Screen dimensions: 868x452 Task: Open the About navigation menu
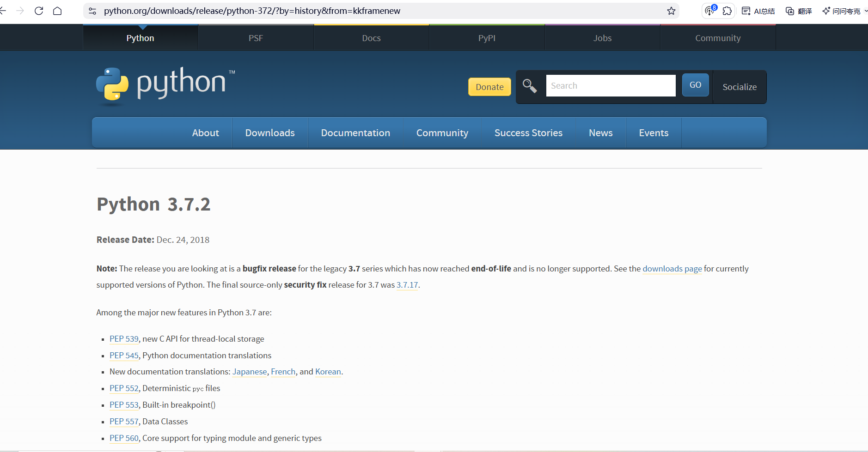(x=206, y=133)
